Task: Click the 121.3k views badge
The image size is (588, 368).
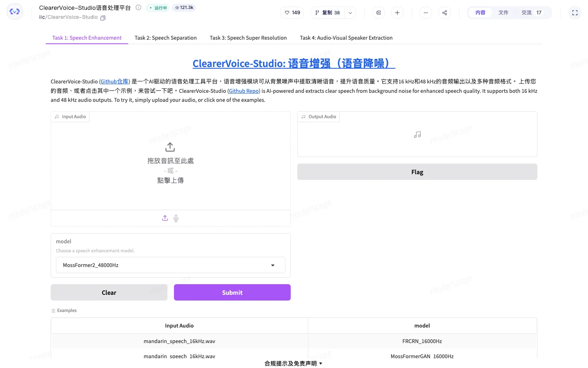Action: pyautogui.click(x=184, y=7)
